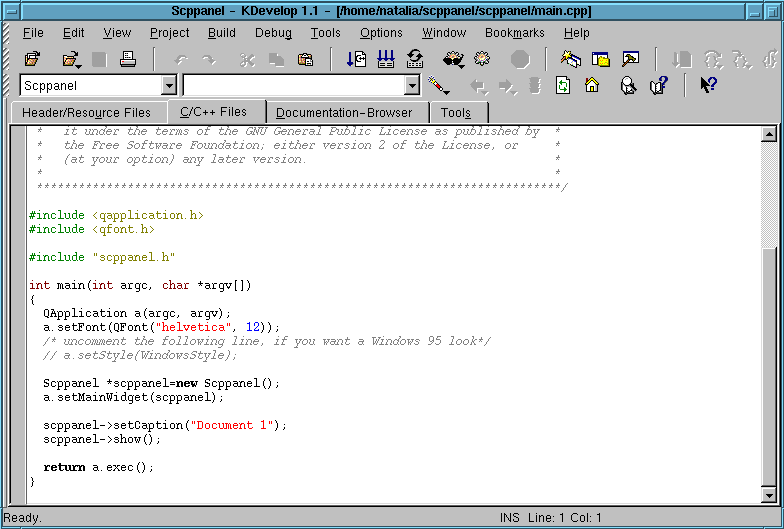The image size is (784, 529).
Task: Click the Search help magnifier icon
Action: [629, 86]
